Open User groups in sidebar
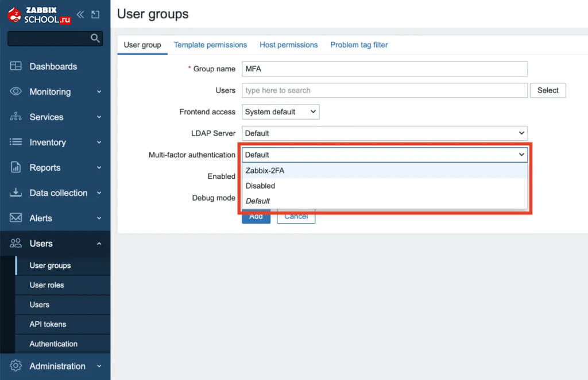 (x=62, y=266)
